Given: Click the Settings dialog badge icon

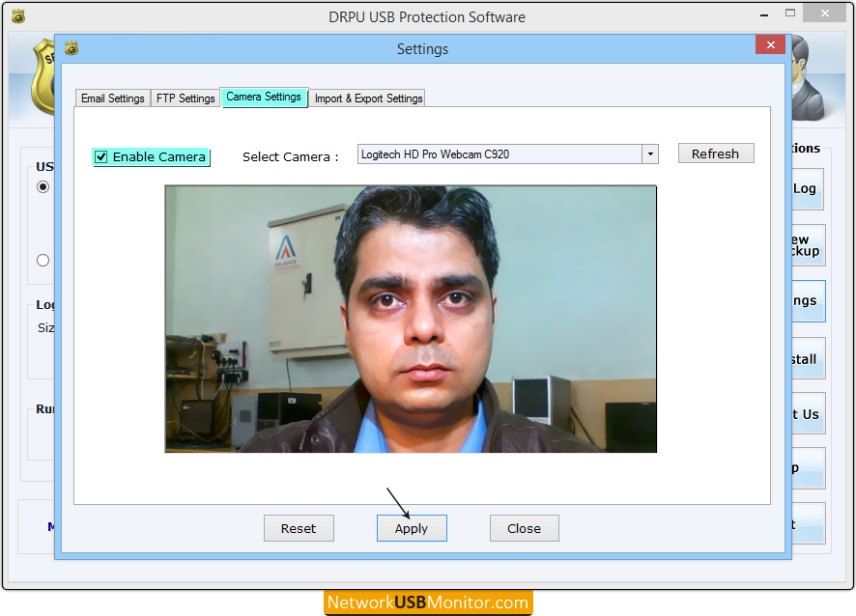Looking at the screenshot, I should 71,48.
